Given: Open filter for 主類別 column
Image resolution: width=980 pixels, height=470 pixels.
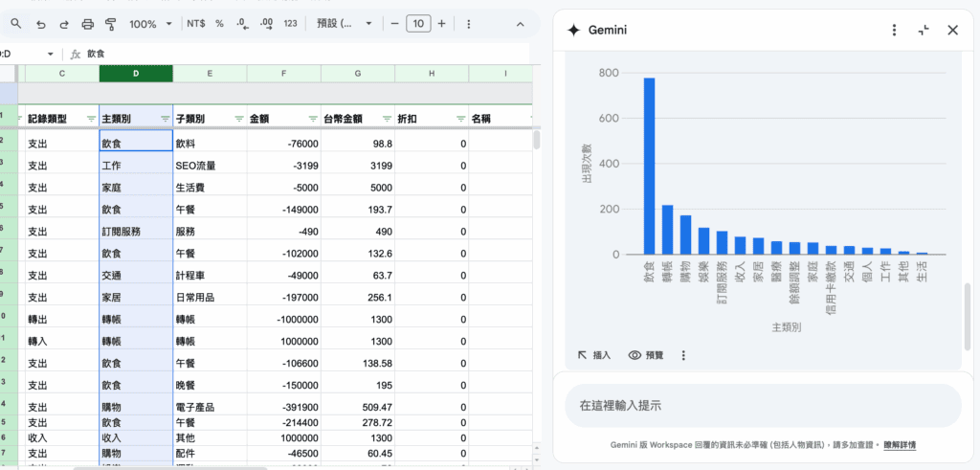Looking at the screenshot, I should point(165,118).
